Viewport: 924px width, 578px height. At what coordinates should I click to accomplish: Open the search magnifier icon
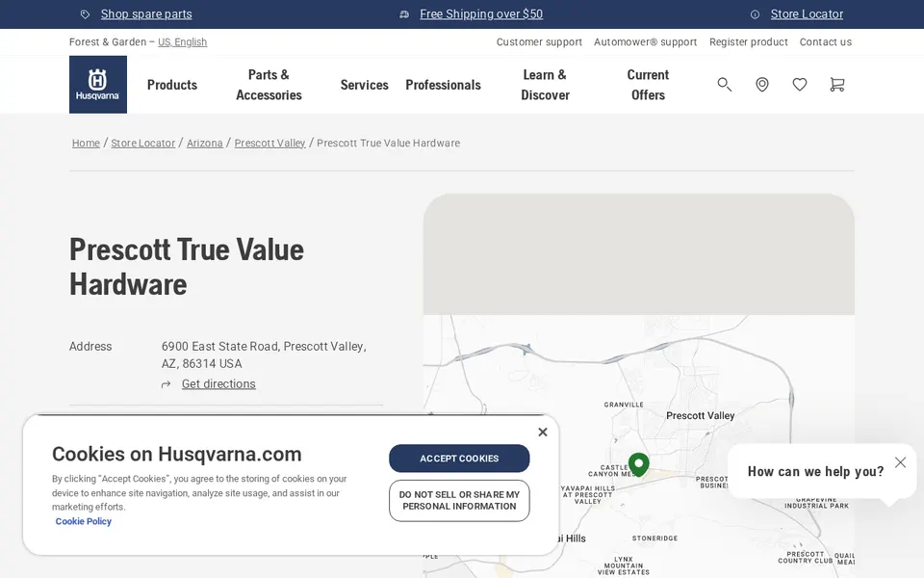tap(724, 85)
